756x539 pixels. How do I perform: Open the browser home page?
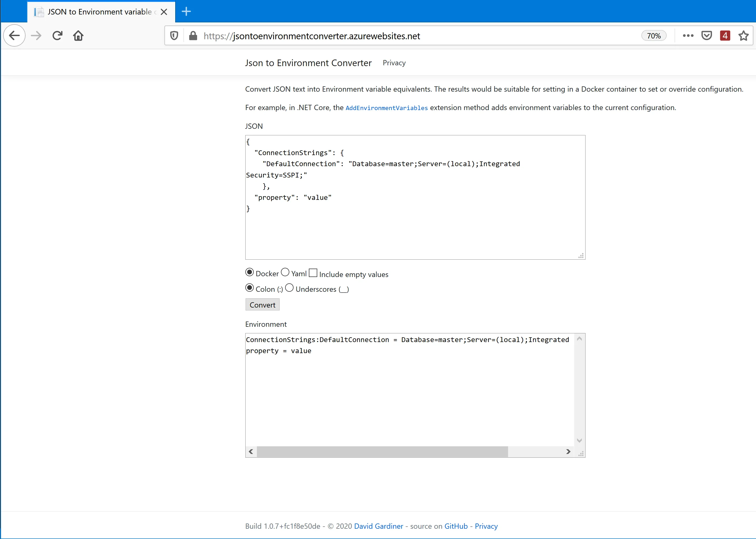(x=78, y=36)
